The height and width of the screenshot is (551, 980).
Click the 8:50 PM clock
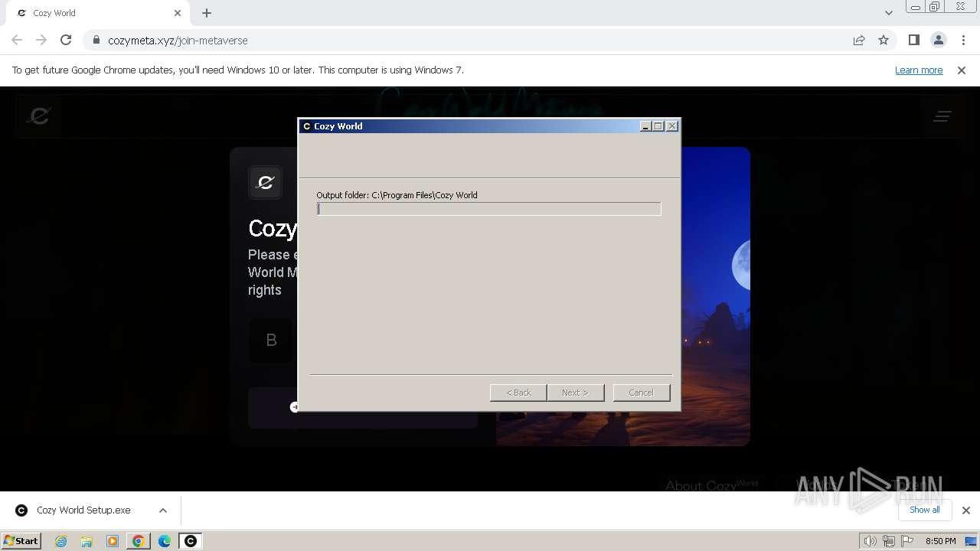(940, 541)
